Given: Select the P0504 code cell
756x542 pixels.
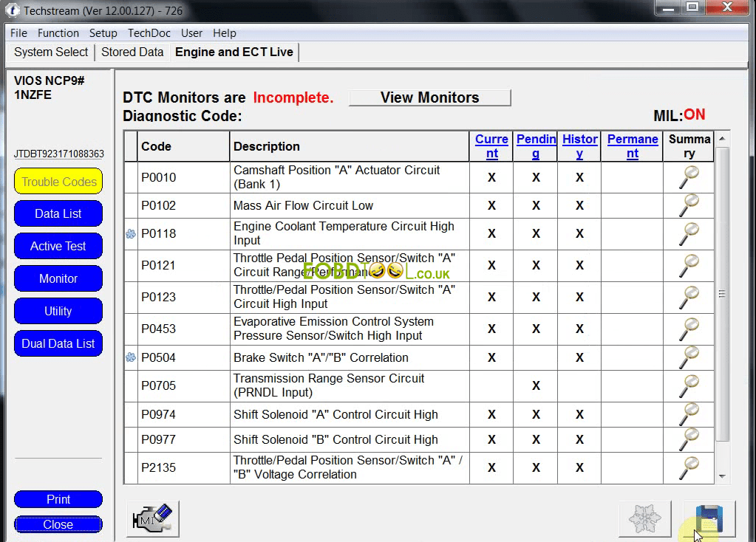Looking at the screenshot, I should click(x=184, y=357).
